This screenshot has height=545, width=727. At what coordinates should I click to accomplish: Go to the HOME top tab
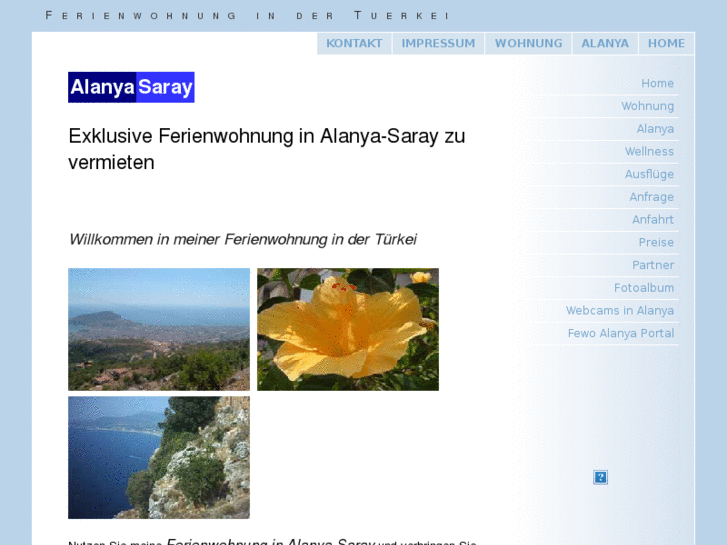point(666,44)
